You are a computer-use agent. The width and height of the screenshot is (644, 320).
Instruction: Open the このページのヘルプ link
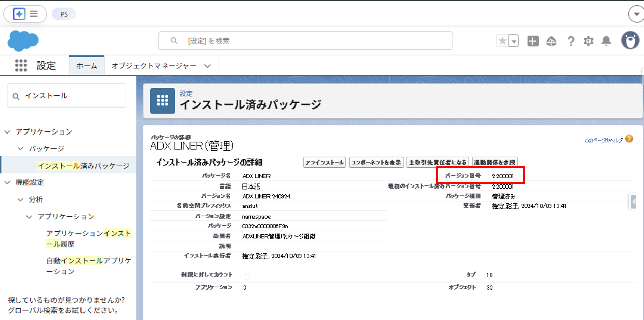click(x=604, y=140)
